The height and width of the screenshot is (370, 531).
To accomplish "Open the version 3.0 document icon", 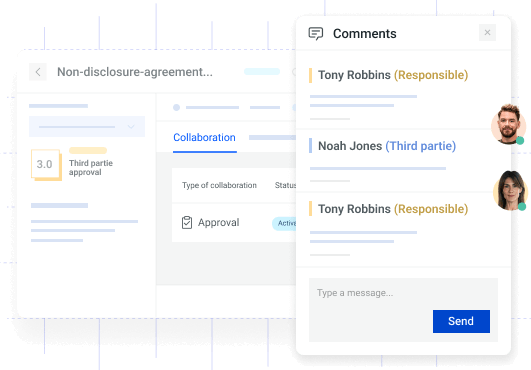I will pos(46,165).
